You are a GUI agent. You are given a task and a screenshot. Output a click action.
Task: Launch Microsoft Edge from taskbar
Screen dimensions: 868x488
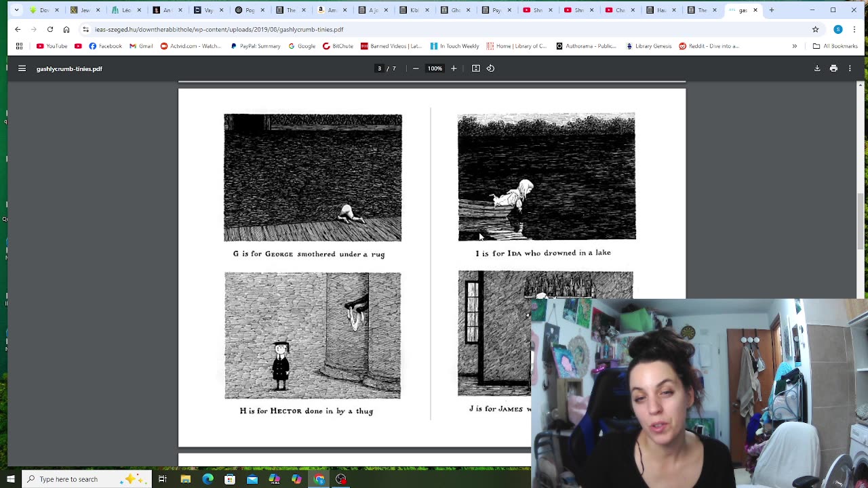point(208,479)
